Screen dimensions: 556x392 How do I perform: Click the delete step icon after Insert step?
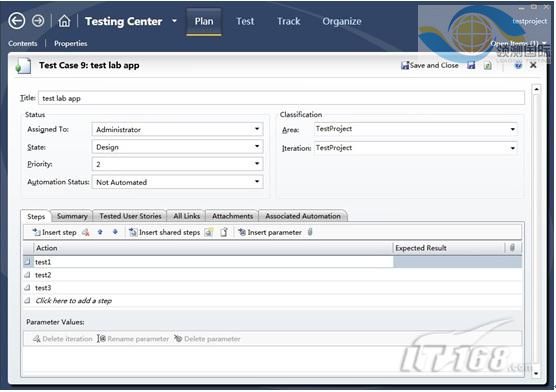(x=85, y=232)
